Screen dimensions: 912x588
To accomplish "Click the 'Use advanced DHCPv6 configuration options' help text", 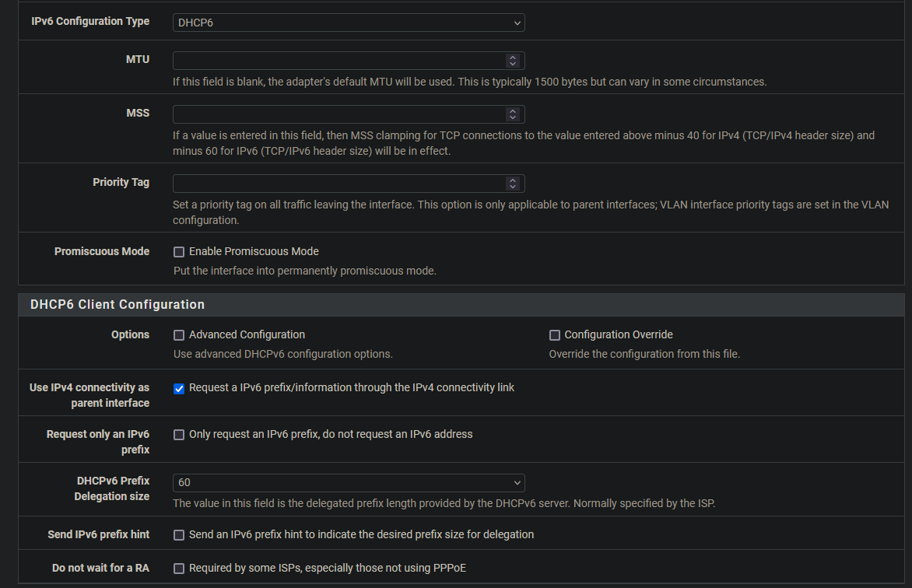I will (282, 354).
